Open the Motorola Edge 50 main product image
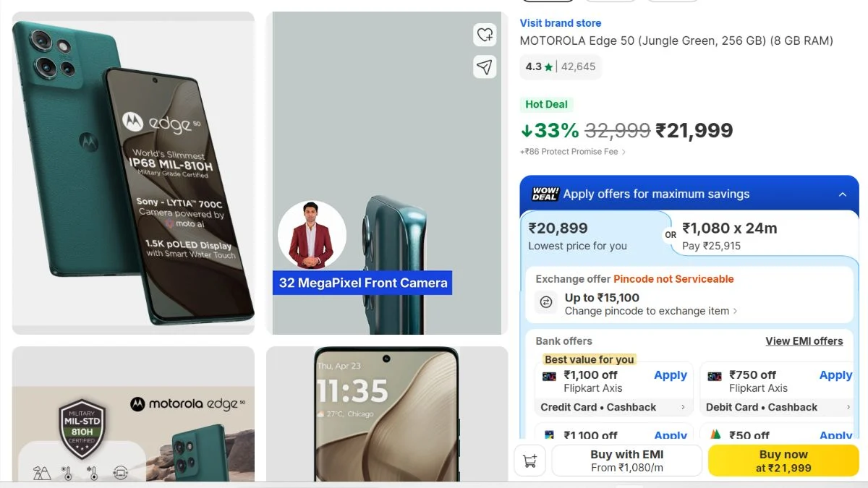The height and width of the screenshot is (488, 868). (x=133, y=173)
